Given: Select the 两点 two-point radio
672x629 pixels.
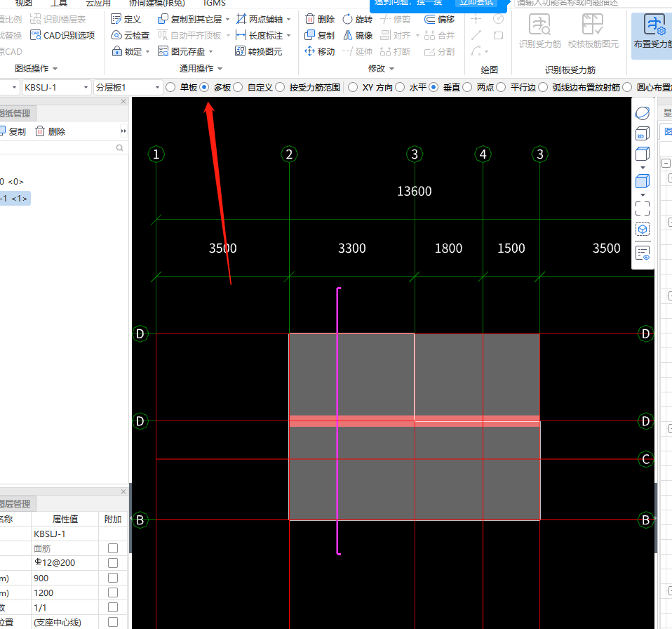Looking at the screenshot, I should point(468,88).
